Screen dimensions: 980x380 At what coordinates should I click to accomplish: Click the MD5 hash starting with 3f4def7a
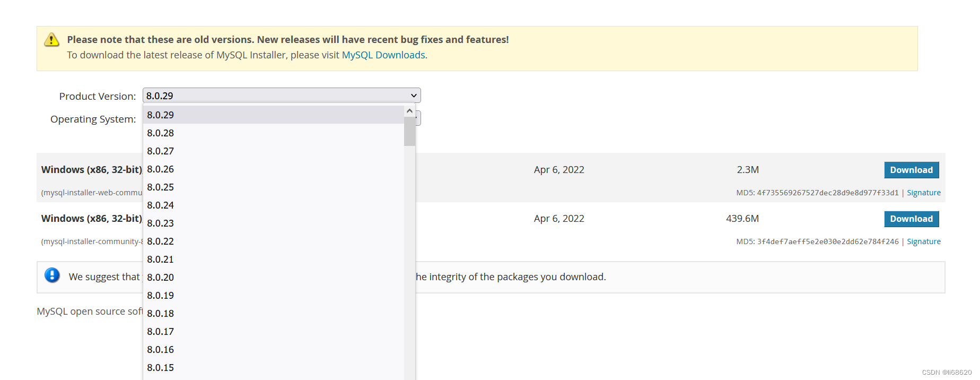tap(828, 241)
